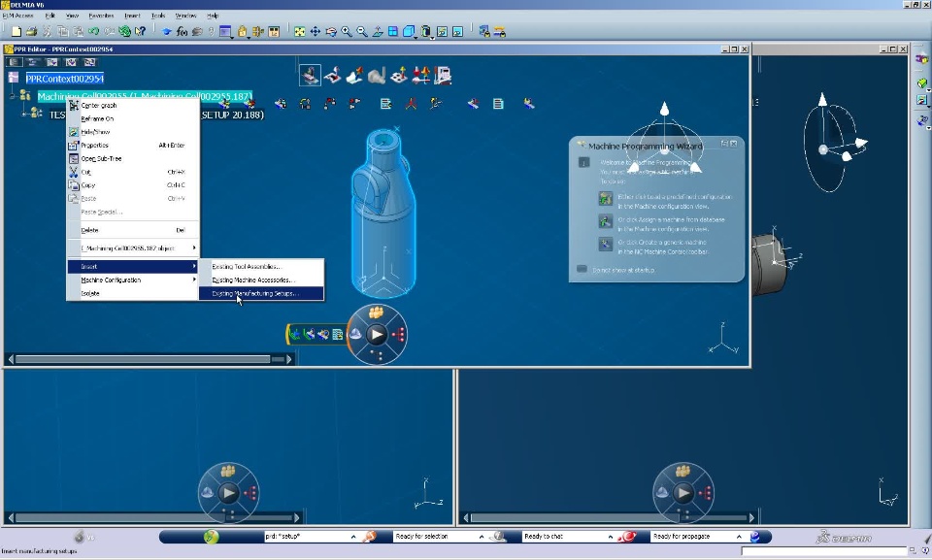Click the Play button on the PPR Editor compass
This screenshot has width=932, height=560.
click(x=377, y=335)
